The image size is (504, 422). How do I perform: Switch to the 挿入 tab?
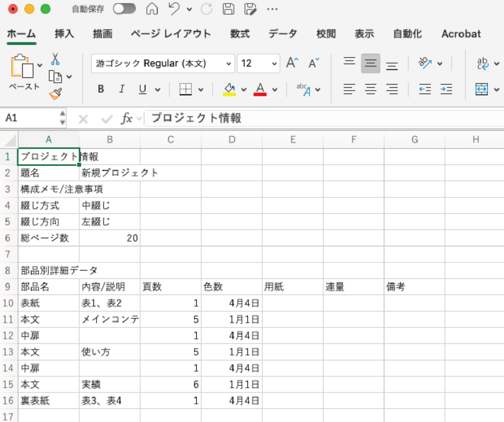pyautogui.click(x=64, y=34)
